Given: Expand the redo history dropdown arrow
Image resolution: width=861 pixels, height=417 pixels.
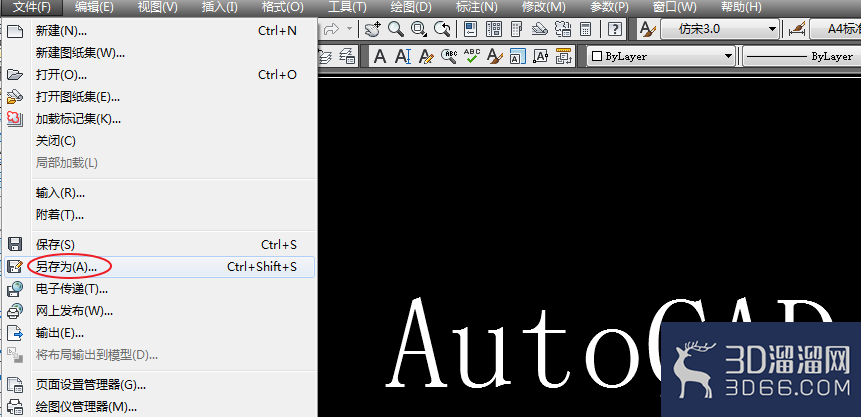Looking at the screenshot, I should (350, 29).
